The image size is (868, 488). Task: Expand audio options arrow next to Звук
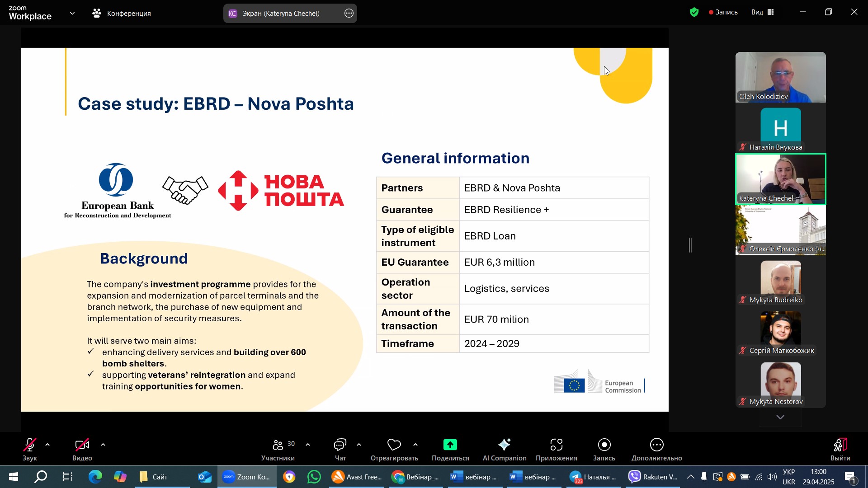[x=47, y=445]
